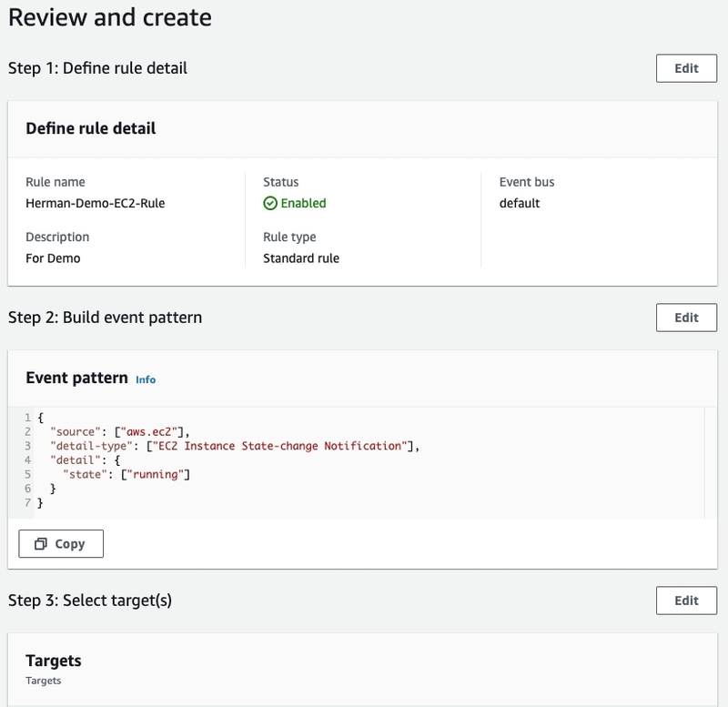Click the Targets panel heading
The height and width of the screenshot is (707, 728).
point(54,661)
